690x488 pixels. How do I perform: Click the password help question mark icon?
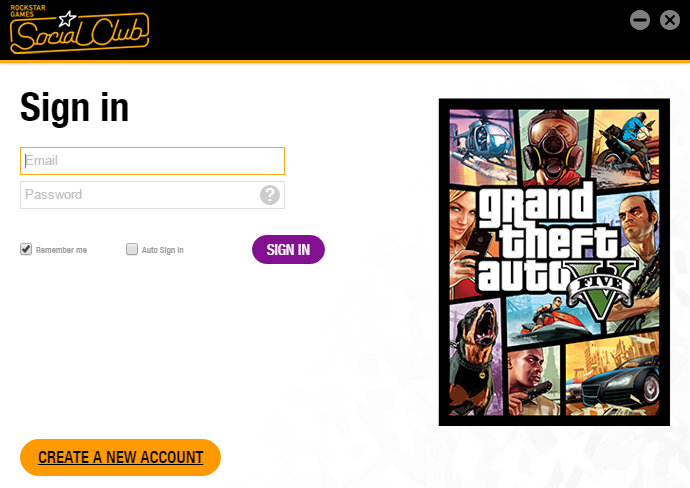(270, 195)
